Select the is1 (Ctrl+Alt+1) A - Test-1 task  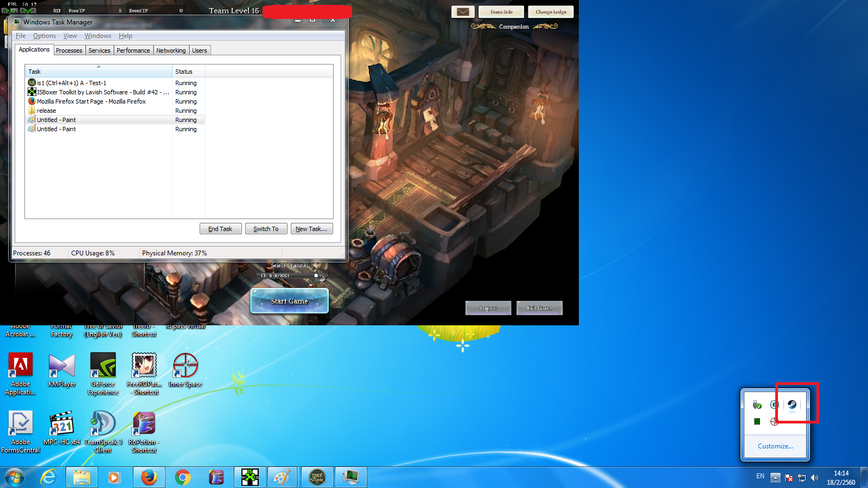click(x=116, y=83)
